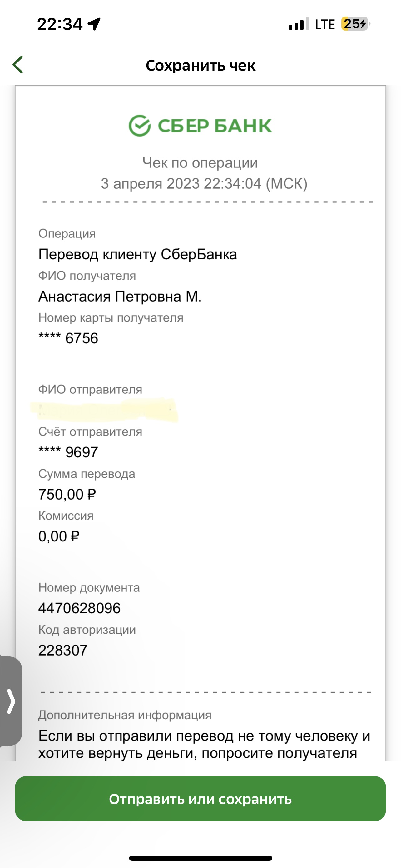Image resolution: width=401 pixels, height=868 pixels.
Task: Tap recipient name Анастасия Петровна М.
Action: (x=120, y=297)
